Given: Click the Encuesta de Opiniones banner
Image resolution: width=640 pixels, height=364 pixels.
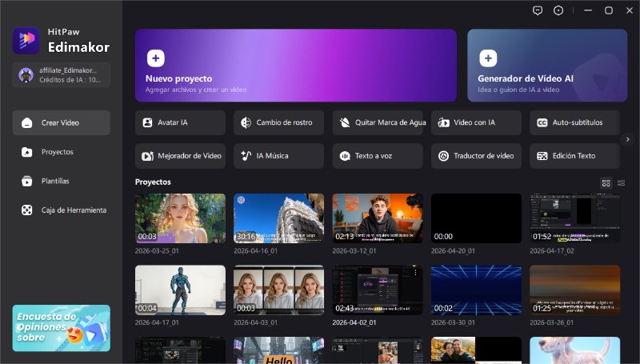Looking at the screenshot, I should (62, 328).
